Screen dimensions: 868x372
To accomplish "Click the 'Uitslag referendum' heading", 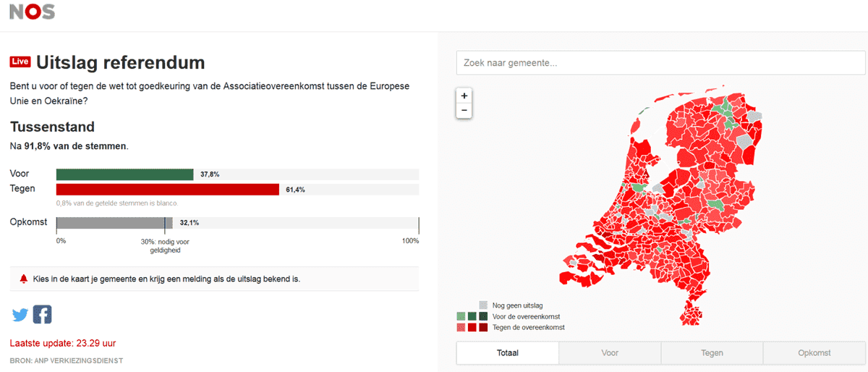I will (120, 62).
